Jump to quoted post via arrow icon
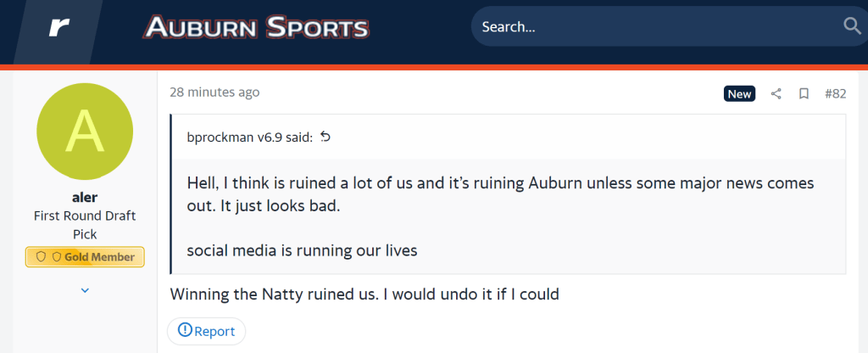 tap(325, 137)
